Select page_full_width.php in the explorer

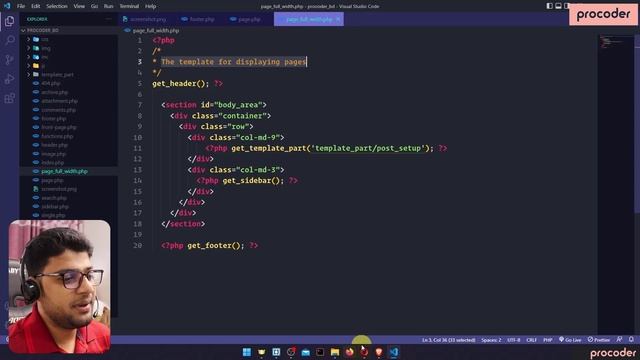(68, 171)
